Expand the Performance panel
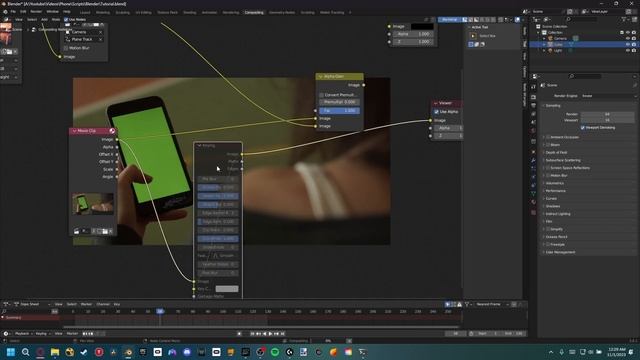Viewport: 640px width, 360px height. [x=555, y=191]
